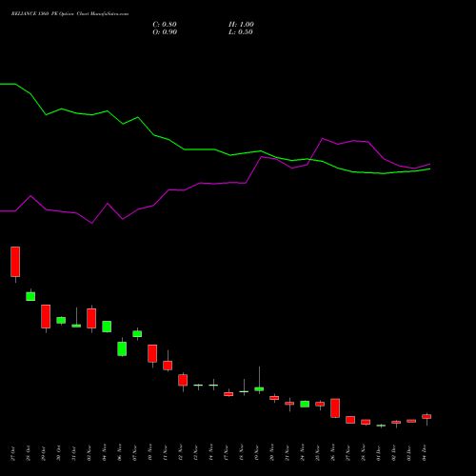The height and width of the screenshot is (476, 476).
Task: Click the magenta indicator line
Action: click(x=216, y=184)
